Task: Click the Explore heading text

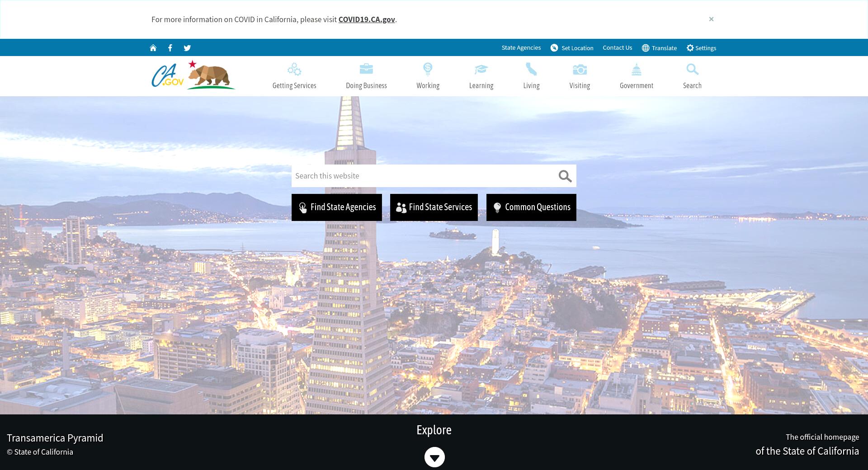Action: [434, 430]
